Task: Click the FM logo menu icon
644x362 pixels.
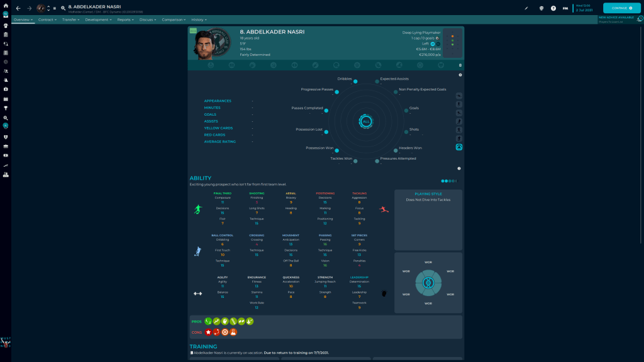Action: [x=565, y=8]
